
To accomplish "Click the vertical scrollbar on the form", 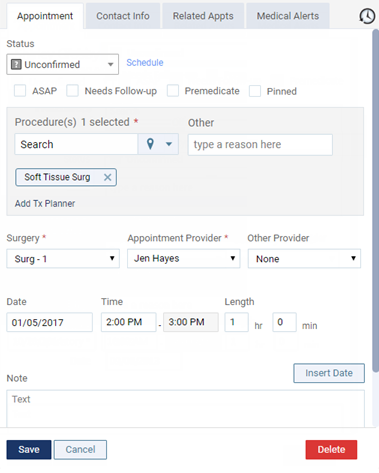I will pyautogui.click(x=375, y=200).
